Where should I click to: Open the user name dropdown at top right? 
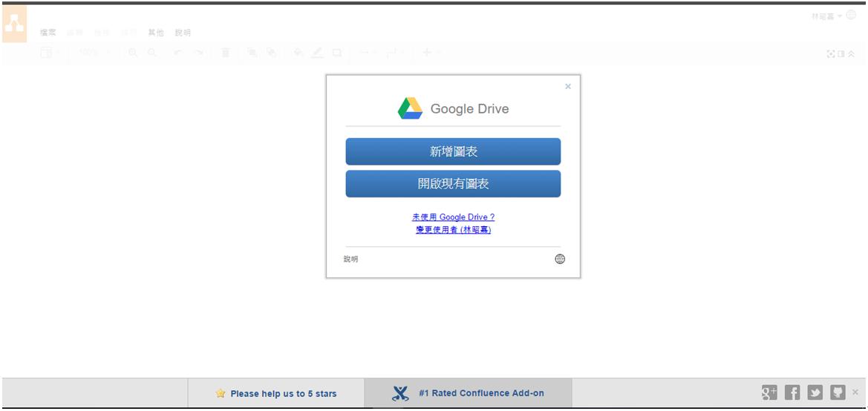coord(826,16)
